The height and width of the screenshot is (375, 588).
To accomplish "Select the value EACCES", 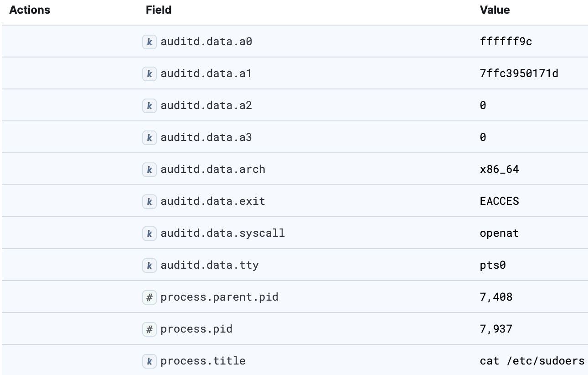I will [500, 201].
